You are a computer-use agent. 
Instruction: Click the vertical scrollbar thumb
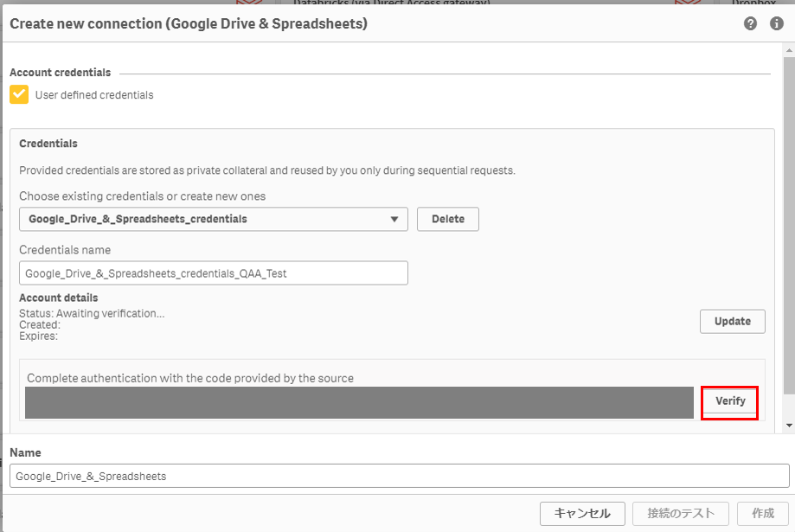coord(788,216)
